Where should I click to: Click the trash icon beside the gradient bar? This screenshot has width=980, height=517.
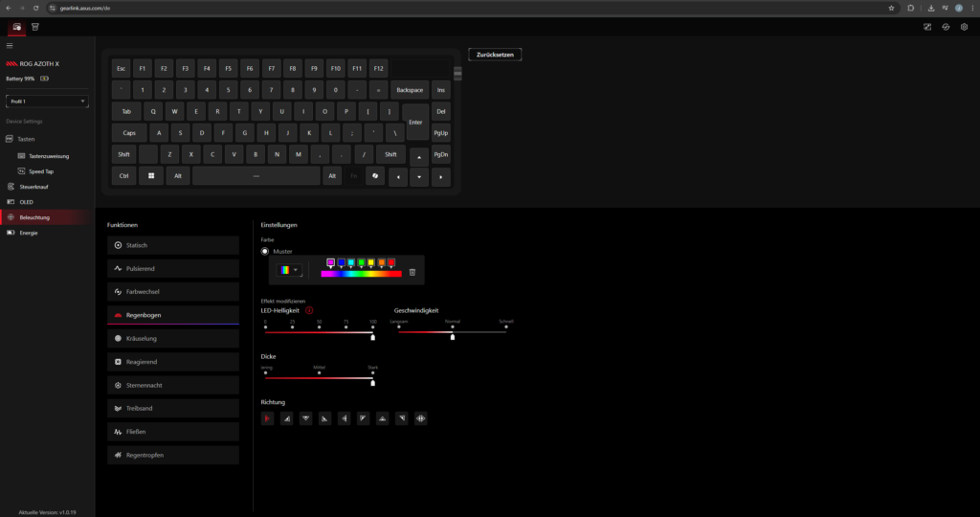[x=412, y=272]
